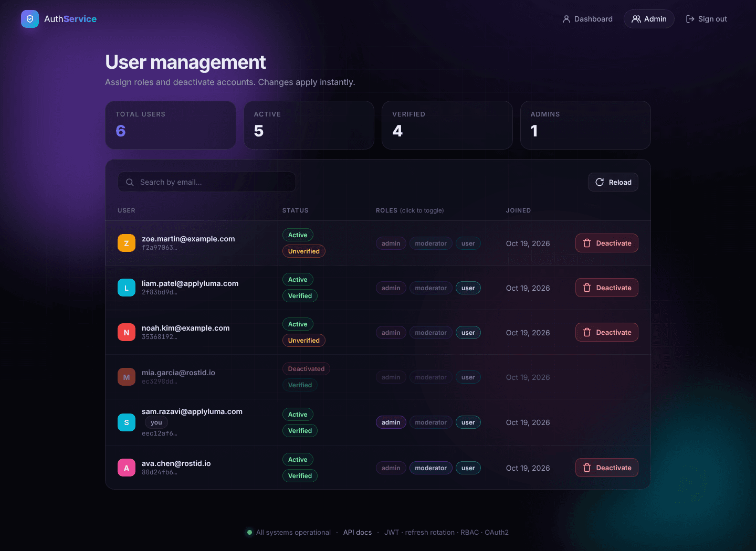Toggle the user role for noah.kim
The image size is (756, 551).
[468, 333]
